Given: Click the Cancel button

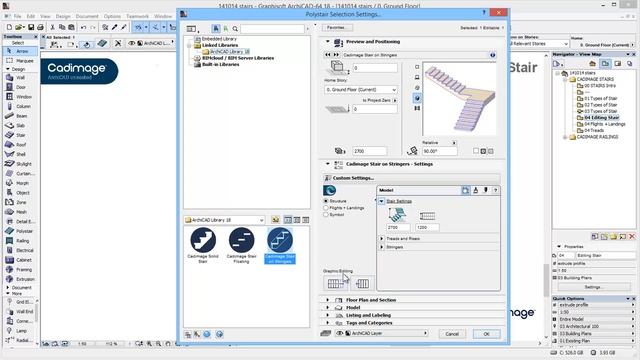Looking at the screenshot, I should [x=452, y=334].
